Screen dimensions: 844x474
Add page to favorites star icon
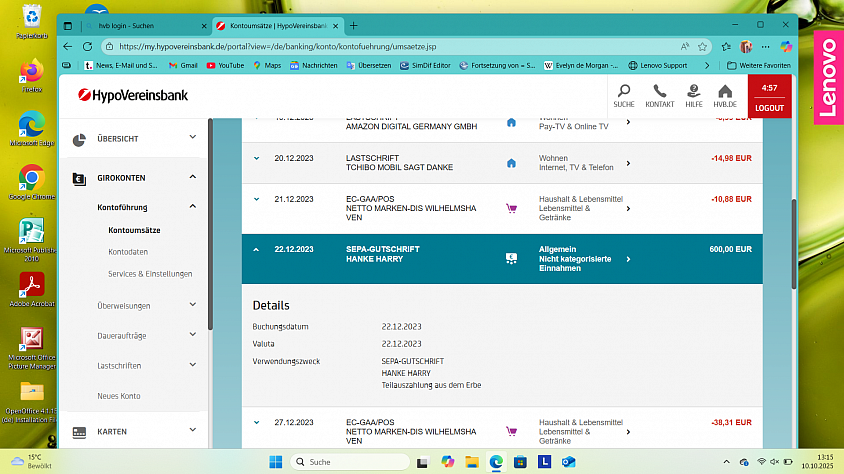coord(702,47)
